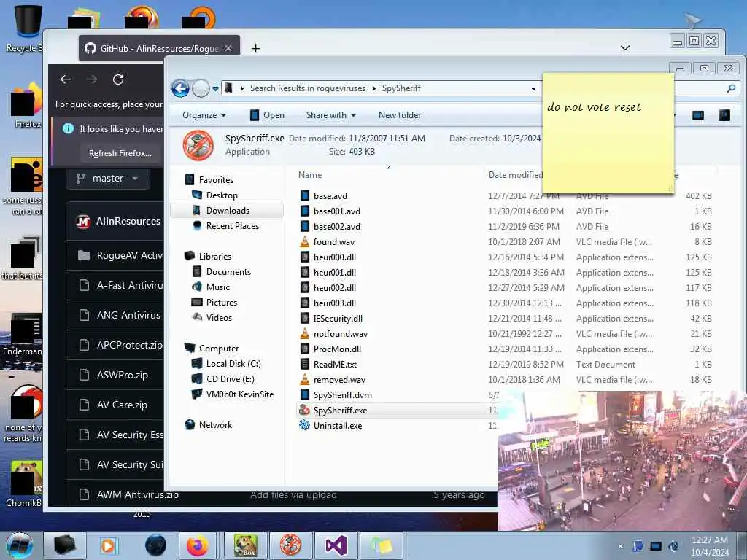Viewport: 747px width, 560px height.
Task: Click Open button in Explorer toolbar
Action: (x=267, y=115)
